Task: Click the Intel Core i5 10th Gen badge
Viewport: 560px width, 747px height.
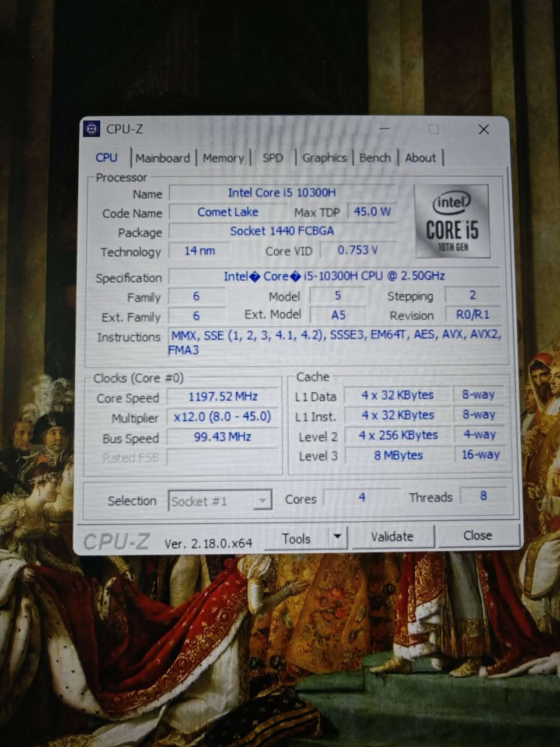Action: (453, 221)
